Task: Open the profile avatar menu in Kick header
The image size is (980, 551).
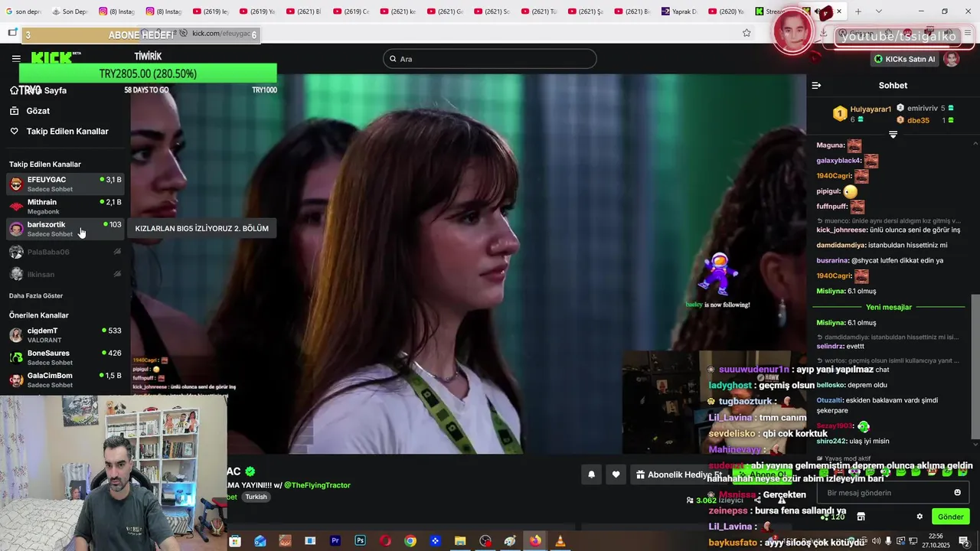Action: (952, 59)
